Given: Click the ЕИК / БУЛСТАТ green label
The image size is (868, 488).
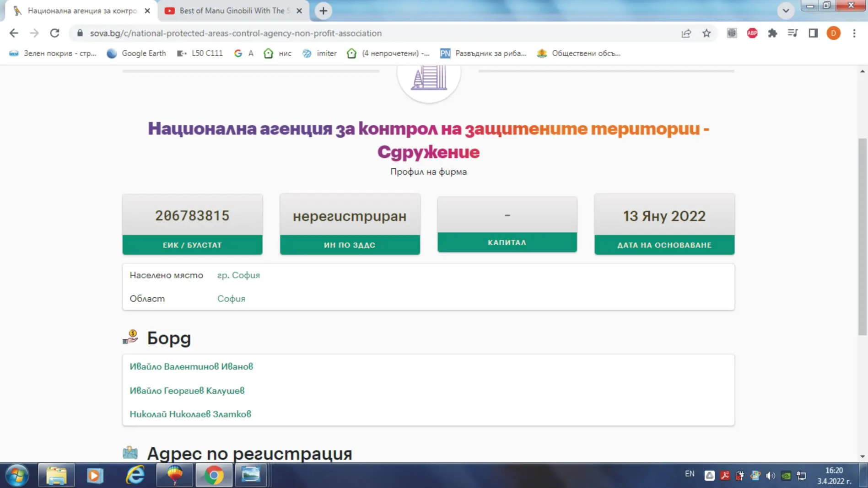Looking at the screenshot, I should click(192, 245).
